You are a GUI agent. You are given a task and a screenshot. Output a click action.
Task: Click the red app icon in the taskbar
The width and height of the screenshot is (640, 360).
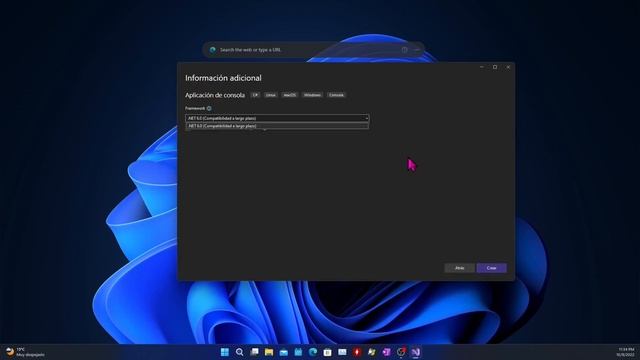(x=357, y=352)
